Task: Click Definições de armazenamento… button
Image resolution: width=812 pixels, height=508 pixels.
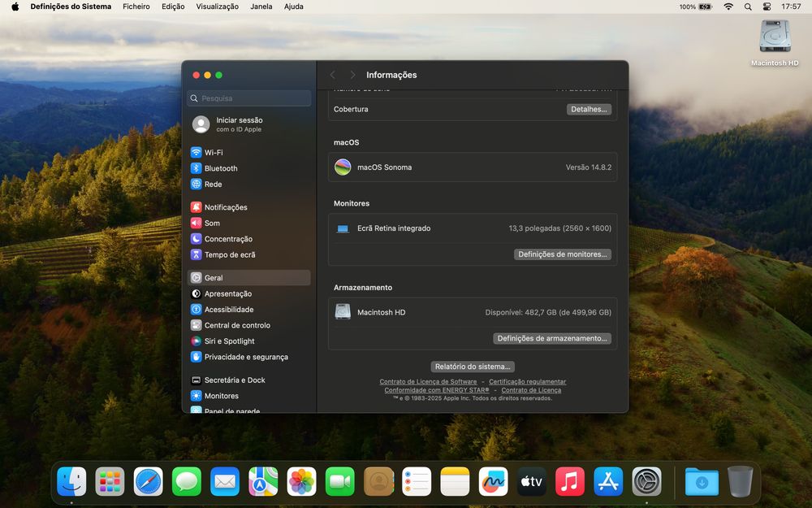Action: pyautogui.click(x=552, y=338)
